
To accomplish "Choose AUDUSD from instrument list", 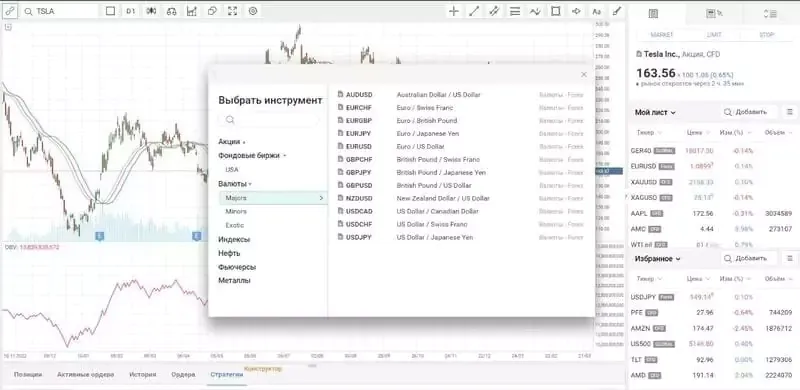I will 461,95.
